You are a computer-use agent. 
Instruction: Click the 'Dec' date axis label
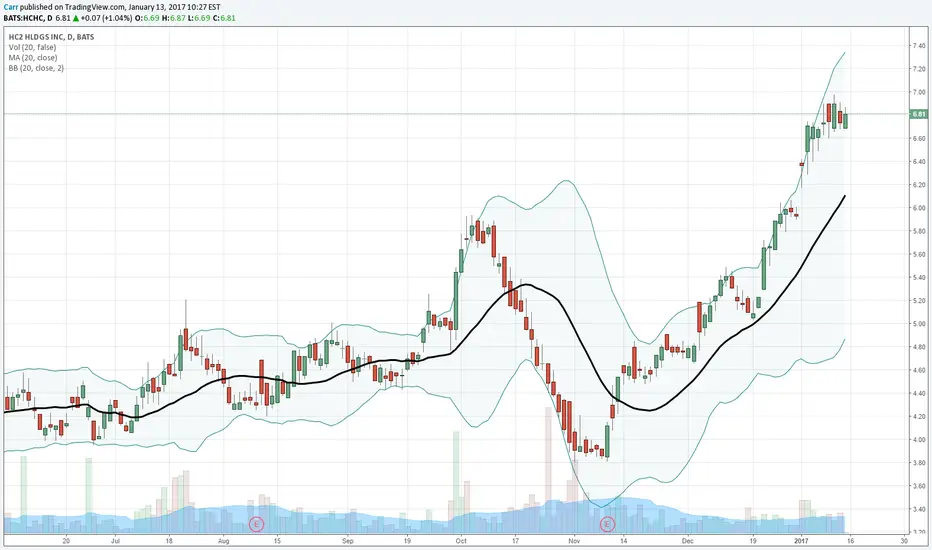(x=688, y=541)
